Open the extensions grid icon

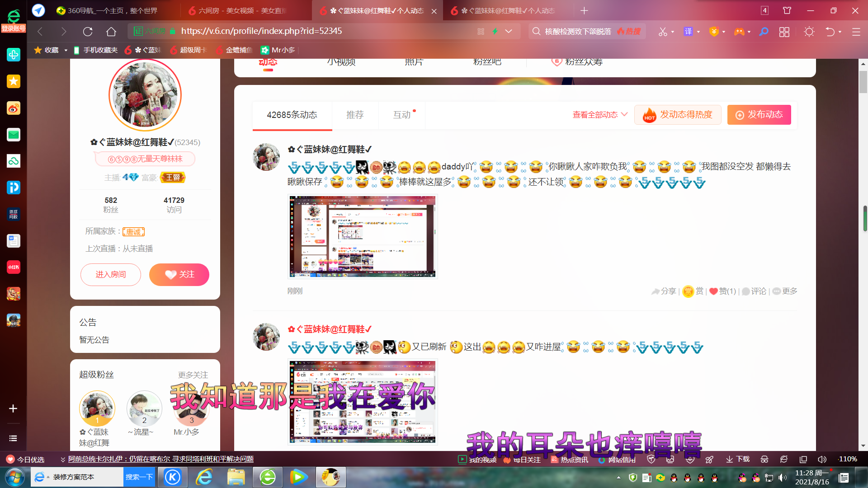(x=784, y=32)
